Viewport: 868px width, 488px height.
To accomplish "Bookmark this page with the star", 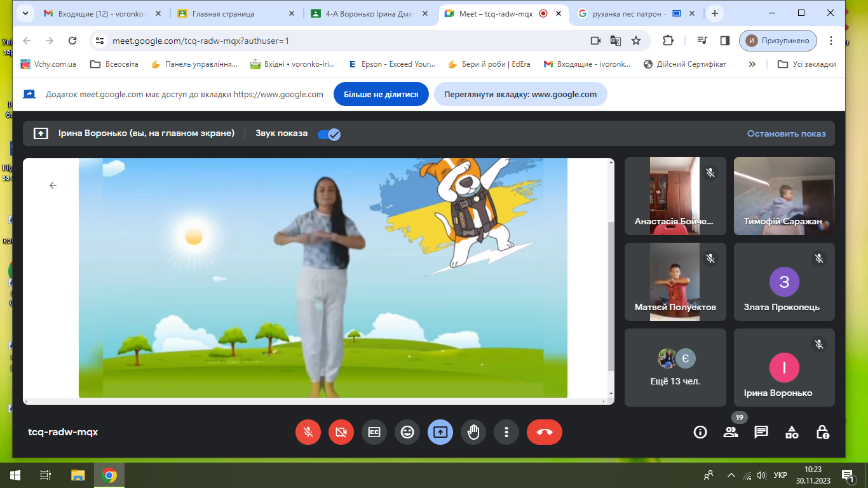I will coord(636,41).
